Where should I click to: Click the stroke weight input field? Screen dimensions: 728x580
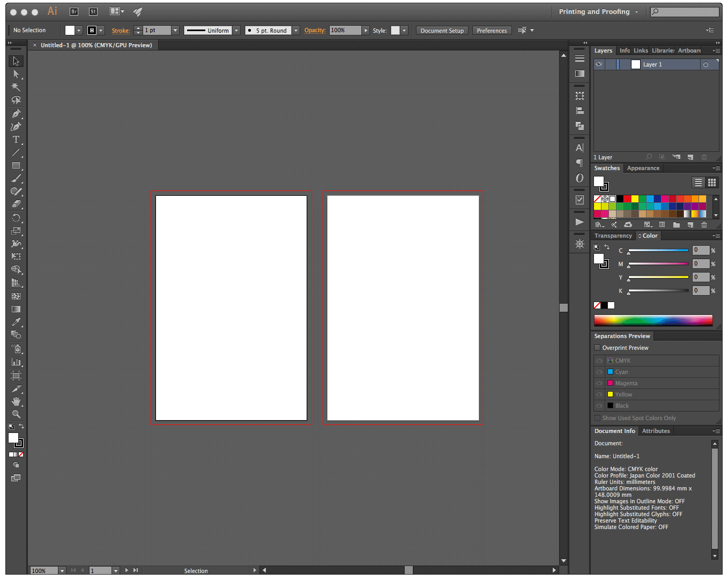[157, 31]
